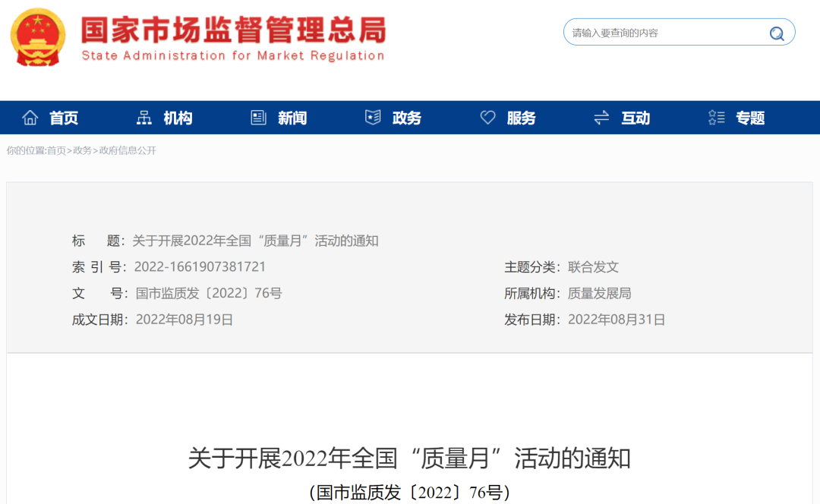Click the State Administration for Market Regulation text
Screen dimensions: 820x504
[x=233, y=55]
